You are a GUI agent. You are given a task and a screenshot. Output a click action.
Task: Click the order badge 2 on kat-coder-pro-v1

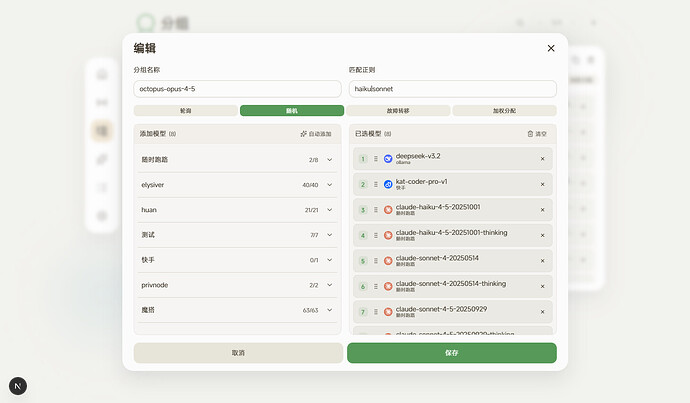[363, 184]
